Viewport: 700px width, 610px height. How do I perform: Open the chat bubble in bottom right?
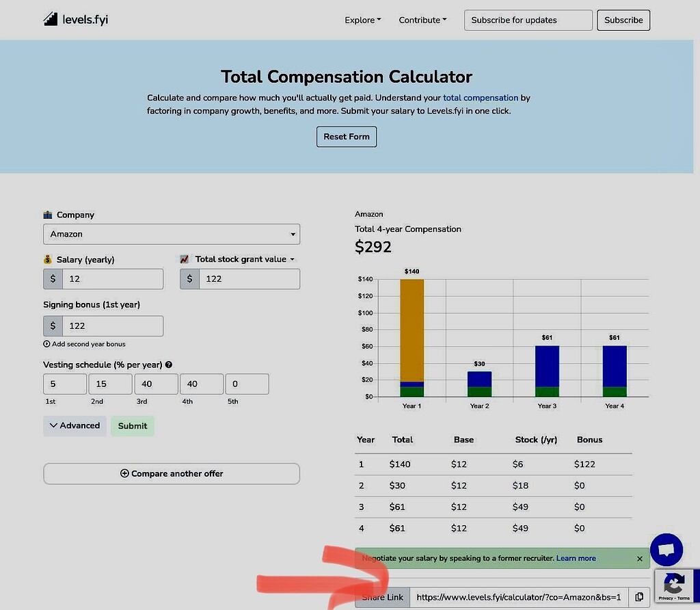667,550
